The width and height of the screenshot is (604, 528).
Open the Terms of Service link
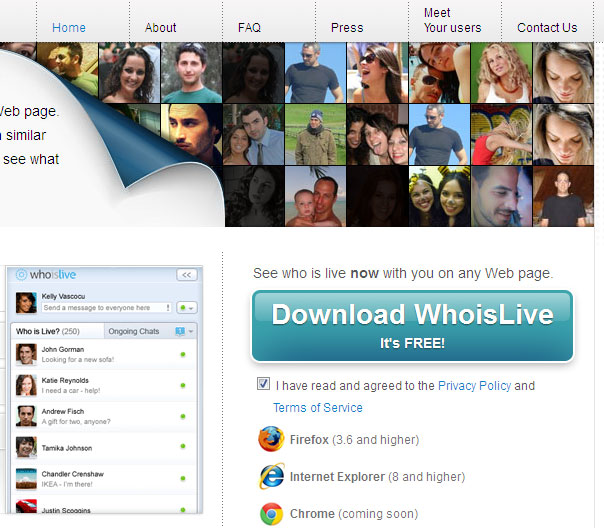tap(318, 407)
